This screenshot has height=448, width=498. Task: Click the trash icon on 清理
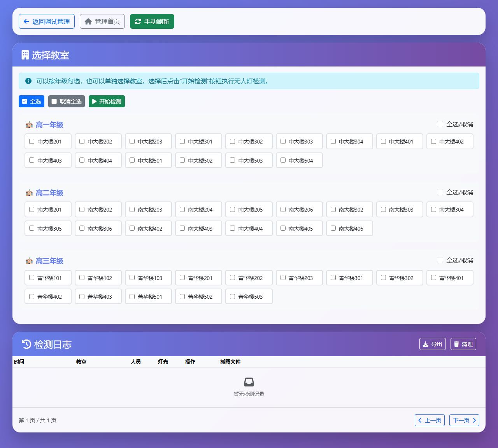pyautogui.click(x=456, y=344)
